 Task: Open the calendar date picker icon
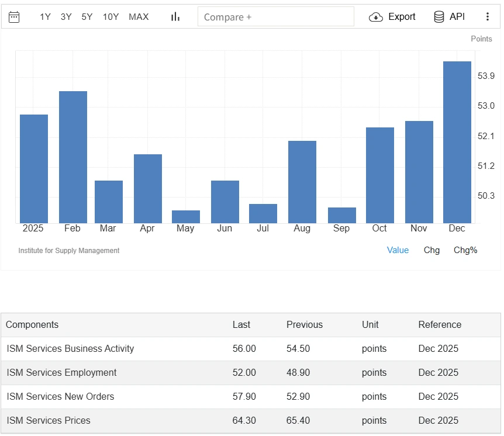tap(14, 17)
